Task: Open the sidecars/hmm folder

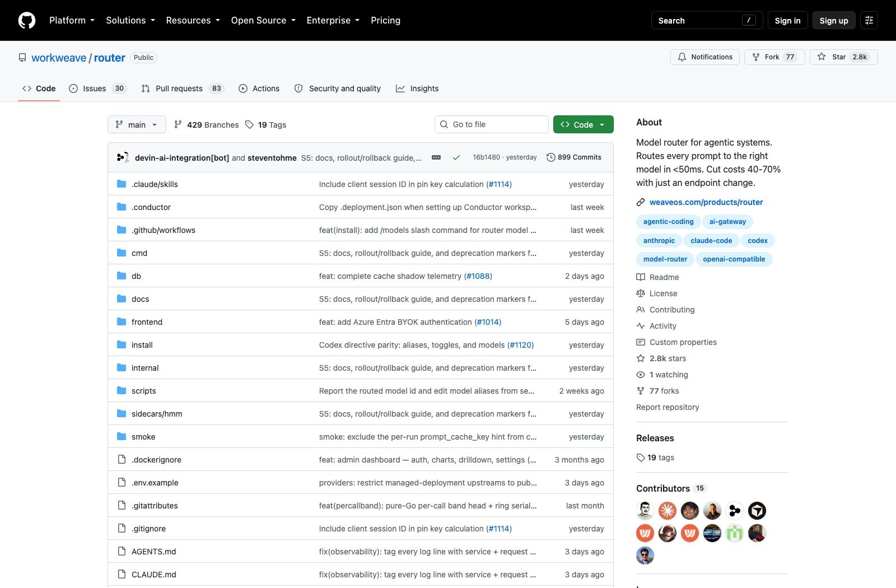Action: click(157, 414)
